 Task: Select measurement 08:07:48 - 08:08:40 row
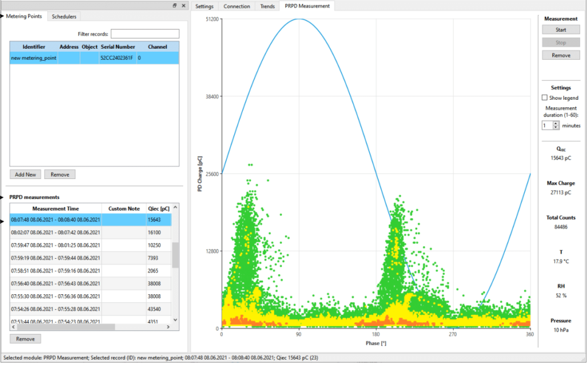coord(91,220)
